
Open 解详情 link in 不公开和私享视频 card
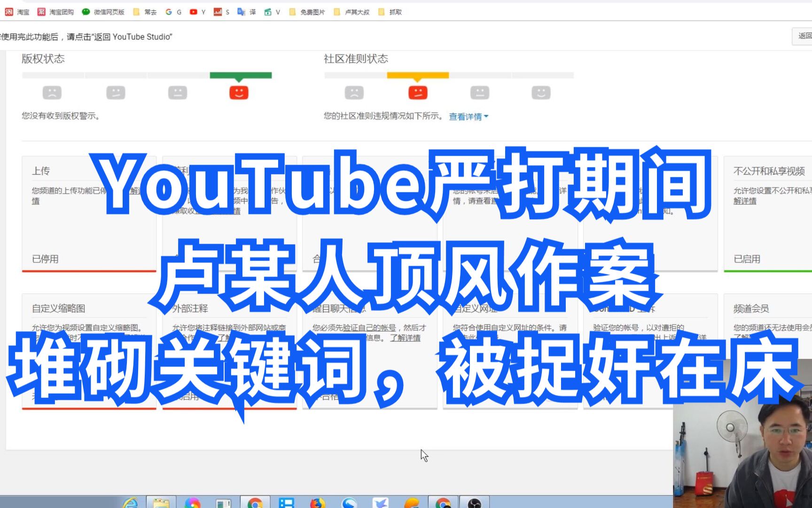pos(745,201)
